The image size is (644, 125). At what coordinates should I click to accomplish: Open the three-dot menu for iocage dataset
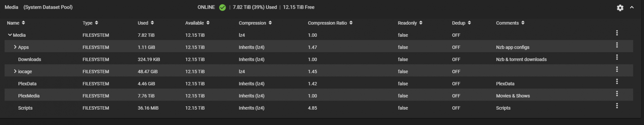coord(617,69)
